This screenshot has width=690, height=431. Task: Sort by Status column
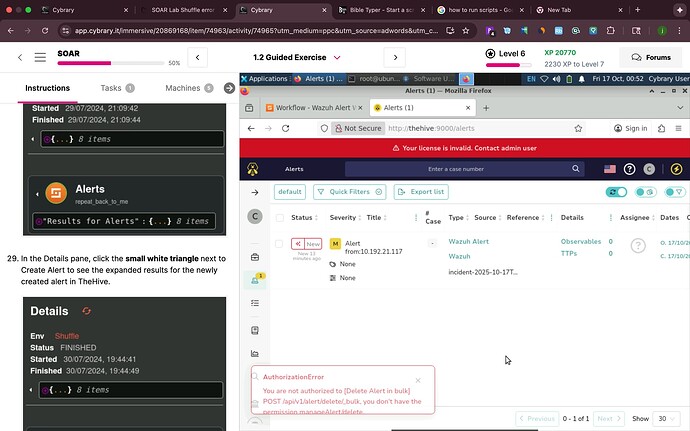pos(304,217)
